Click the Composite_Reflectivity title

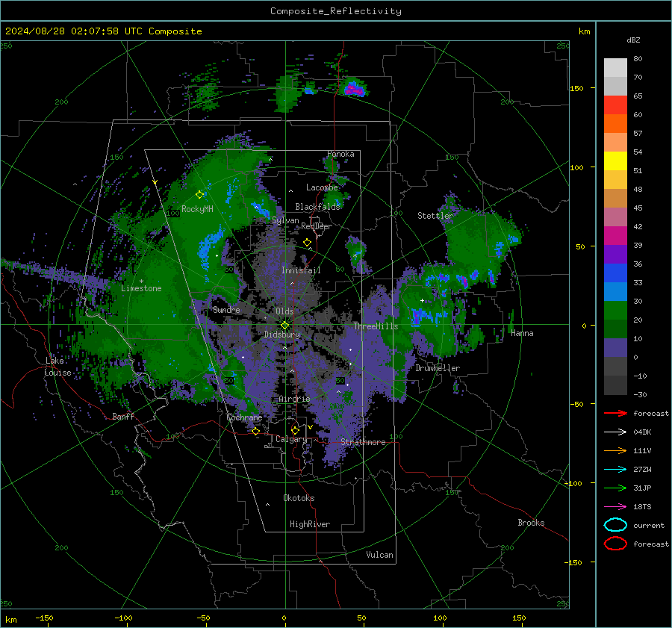pos(335,11)
